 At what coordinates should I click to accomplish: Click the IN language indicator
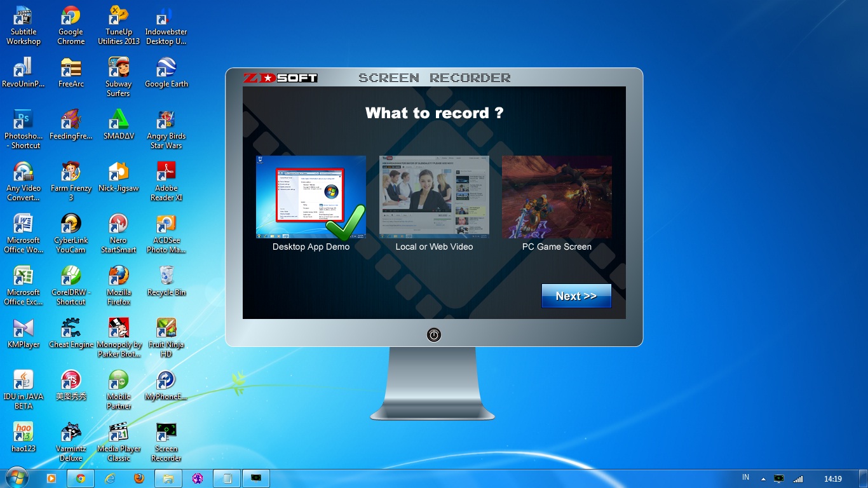[x=745, y=477]
